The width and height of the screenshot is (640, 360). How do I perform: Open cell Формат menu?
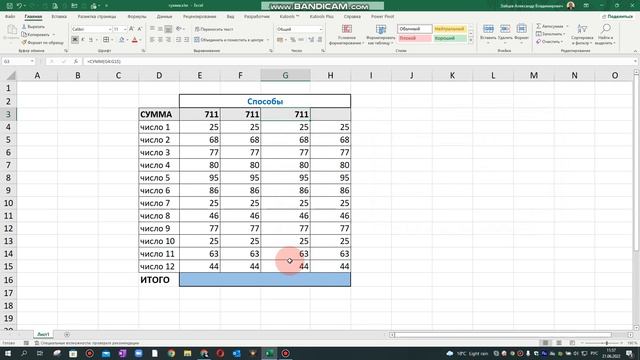521,33
